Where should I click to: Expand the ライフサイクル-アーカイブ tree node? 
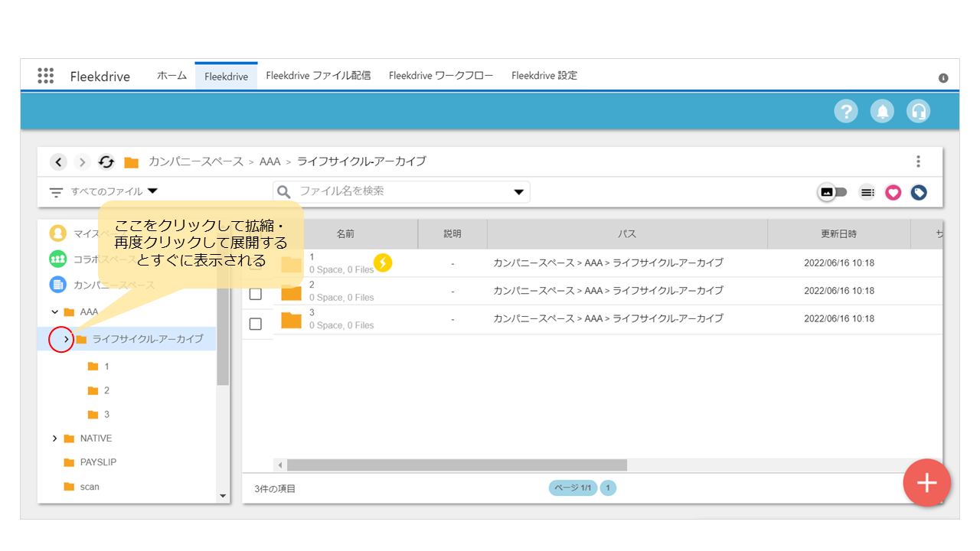(66, 339)
